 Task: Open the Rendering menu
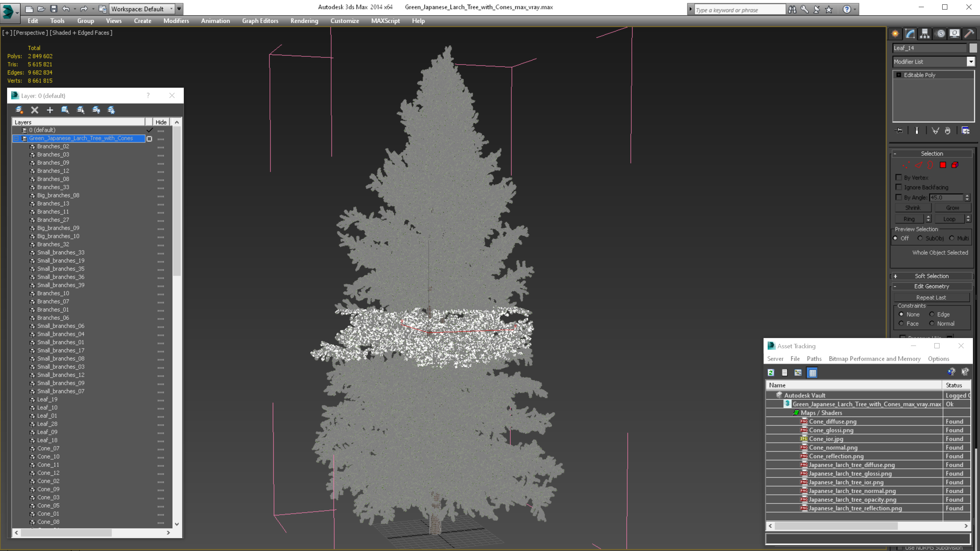[304, 21]
